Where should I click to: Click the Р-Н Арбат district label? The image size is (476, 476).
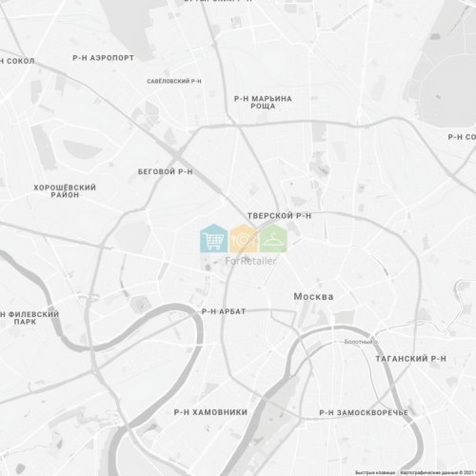224,311
